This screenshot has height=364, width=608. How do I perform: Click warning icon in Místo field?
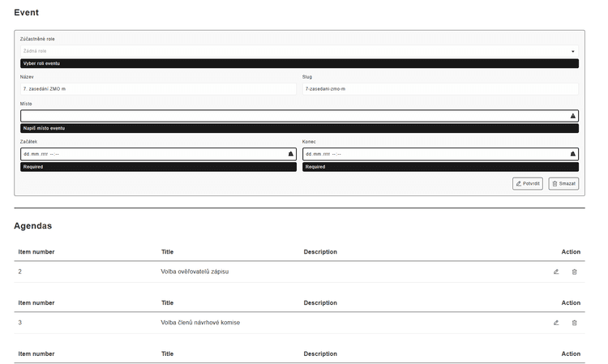(x=573, y=116)
